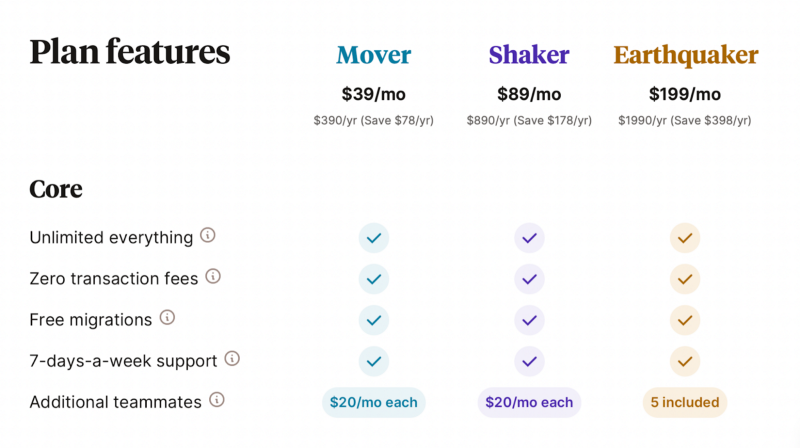Viewport: 800px width, 448px height.
Task: Click Mover checkmark for 7-days-a-week support
Action: [x=374, y=361]
